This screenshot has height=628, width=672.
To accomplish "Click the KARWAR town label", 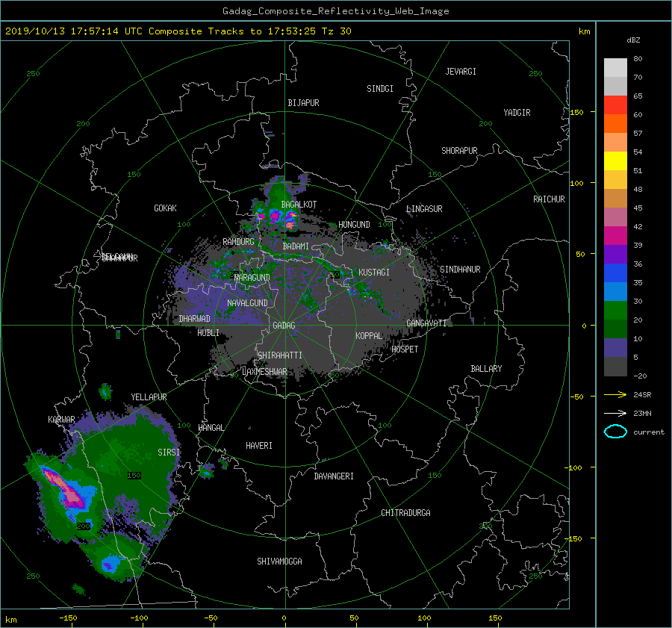I will tap(61, 420).
